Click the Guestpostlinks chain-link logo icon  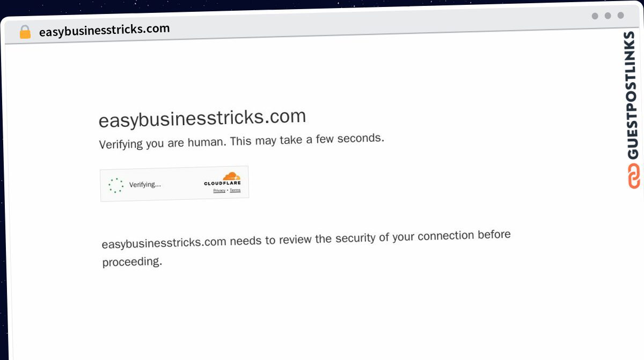click(633, 176)
